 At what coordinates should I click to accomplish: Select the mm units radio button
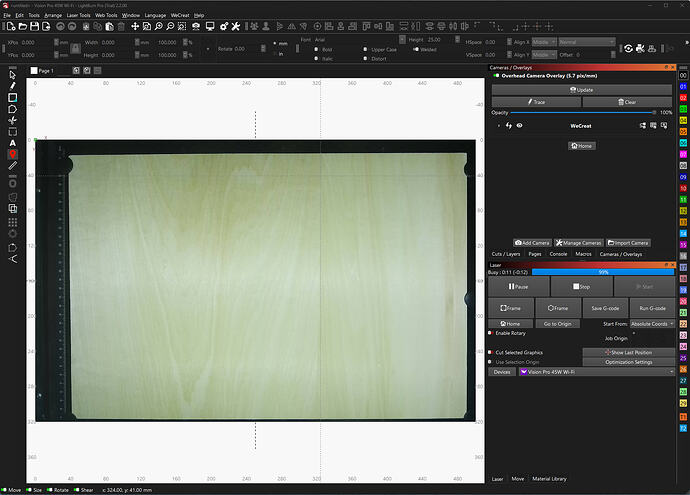coord(275,43)
